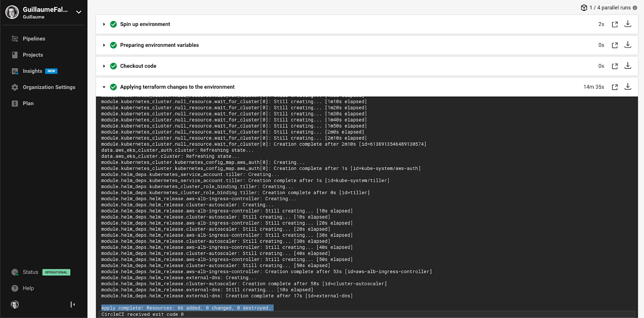Click 'data.aws_eks_cluster_auth.cluster: Refreshing state' log line
This screenshot has width=644, height=318.
point(178,150)
